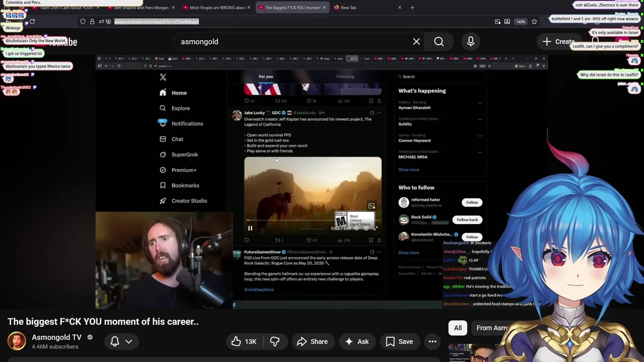Click fullscreen icon on Jake Lucky's tweet video

[x=375, y=228]
